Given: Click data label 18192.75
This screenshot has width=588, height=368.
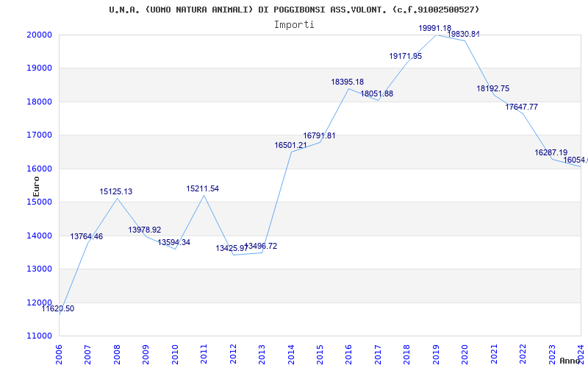Looking at the screenshot, I should pos(492,88).
